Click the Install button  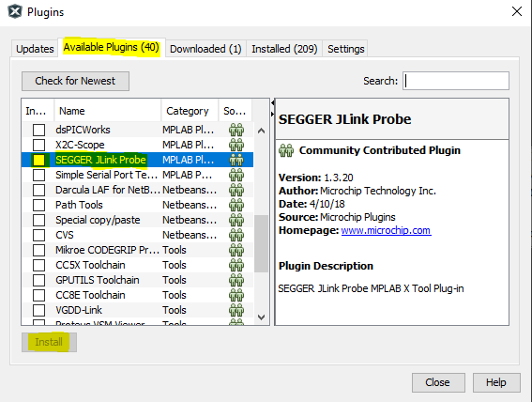49,342
